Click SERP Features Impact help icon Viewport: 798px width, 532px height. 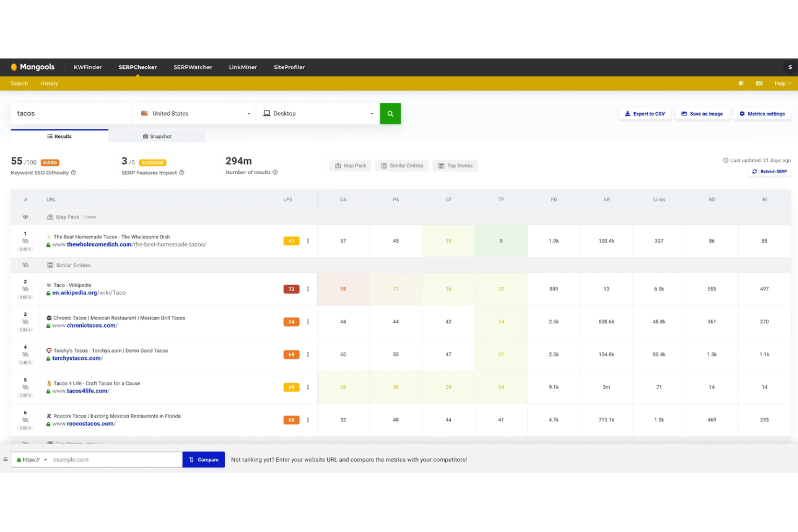182,173
